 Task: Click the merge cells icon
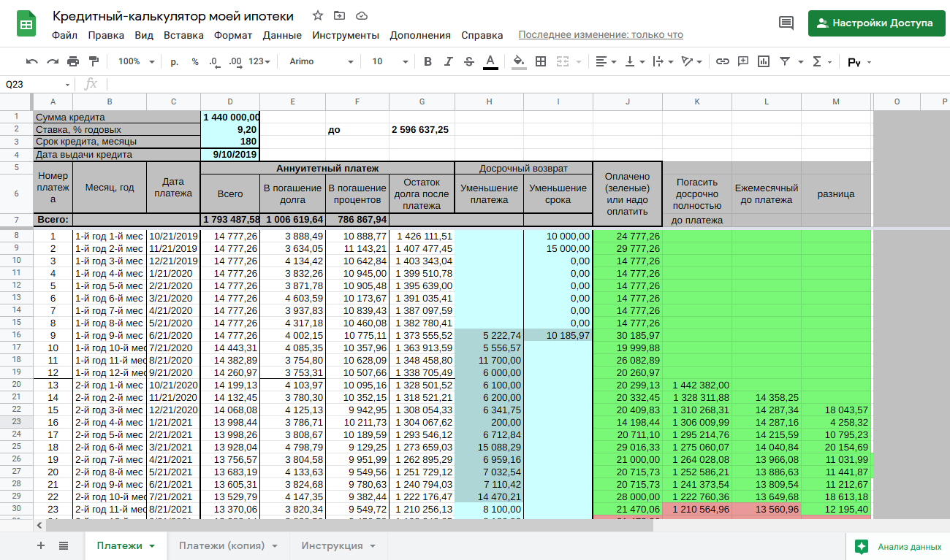tap(561, 61)
